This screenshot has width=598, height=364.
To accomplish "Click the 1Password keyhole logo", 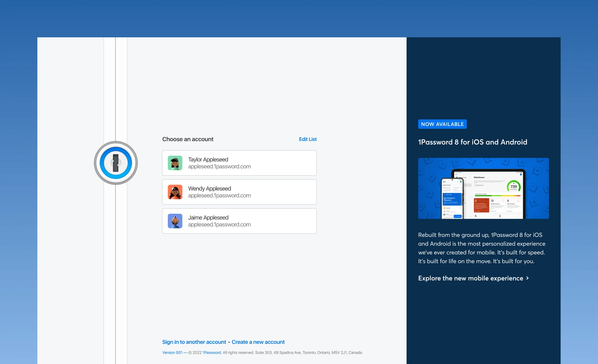I will tap(116, 163).
